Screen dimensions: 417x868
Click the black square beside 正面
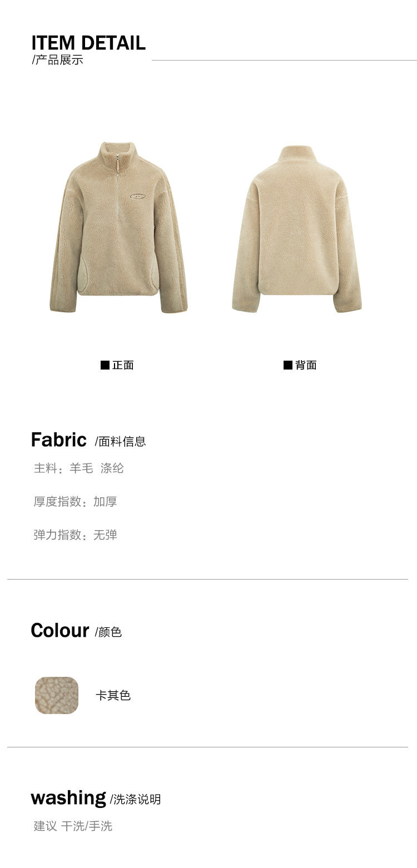pos(105,365)
